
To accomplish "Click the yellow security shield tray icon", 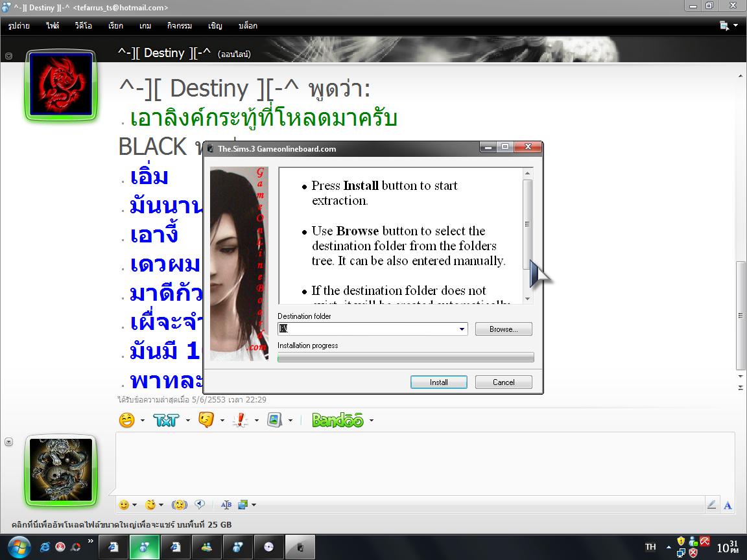I will (x=681, y=541).
